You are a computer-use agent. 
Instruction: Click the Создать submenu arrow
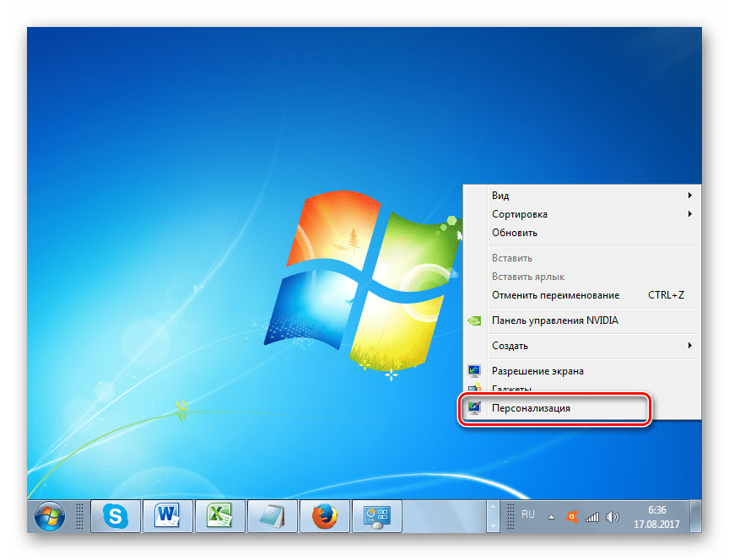690,346
